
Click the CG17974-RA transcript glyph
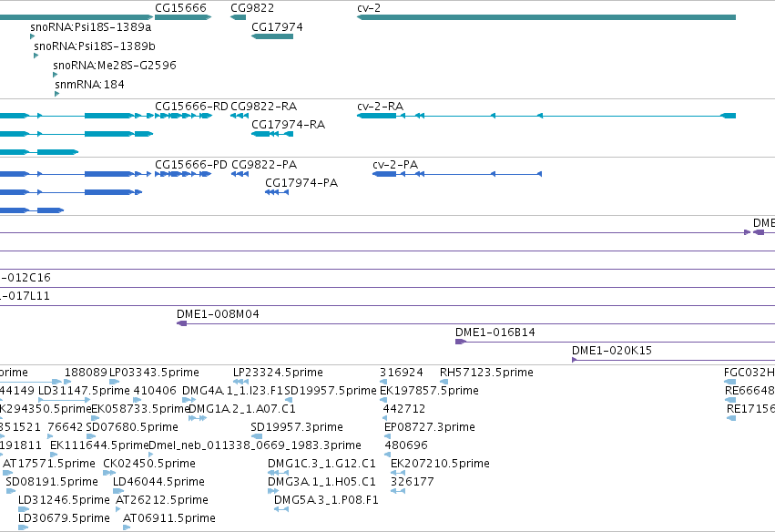272,134
